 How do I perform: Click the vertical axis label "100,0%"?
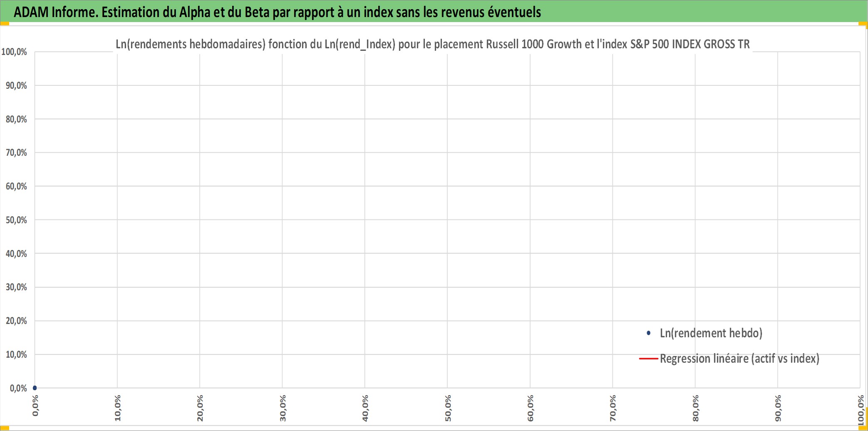pos(14,52)
